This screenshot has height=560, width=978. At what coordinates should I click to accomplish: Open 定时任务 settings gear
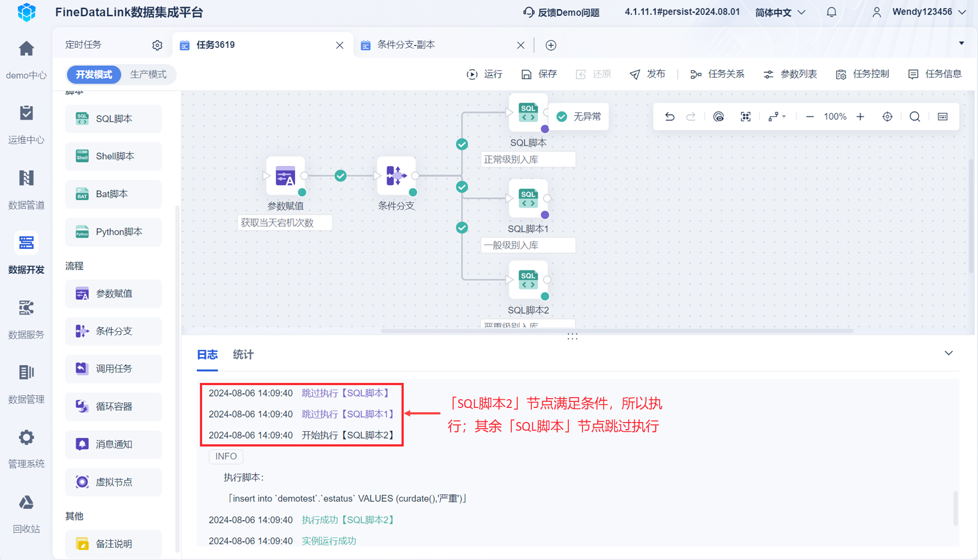(157, 45)
